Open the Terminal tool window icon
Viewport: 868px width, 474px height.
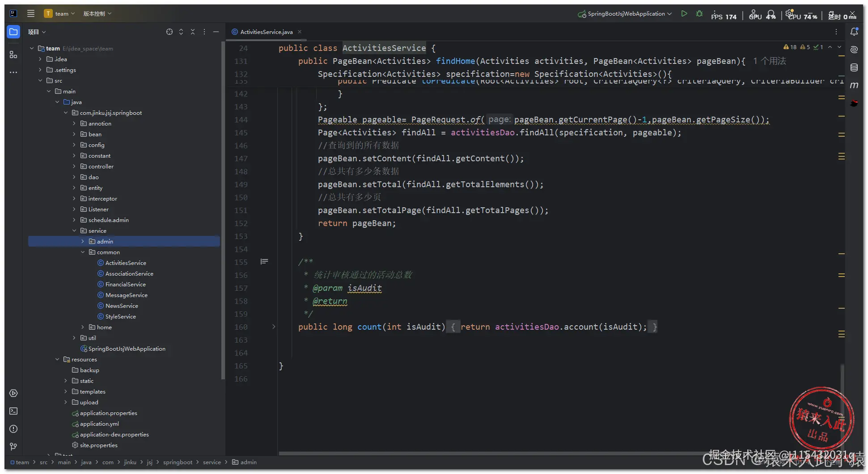13,411
